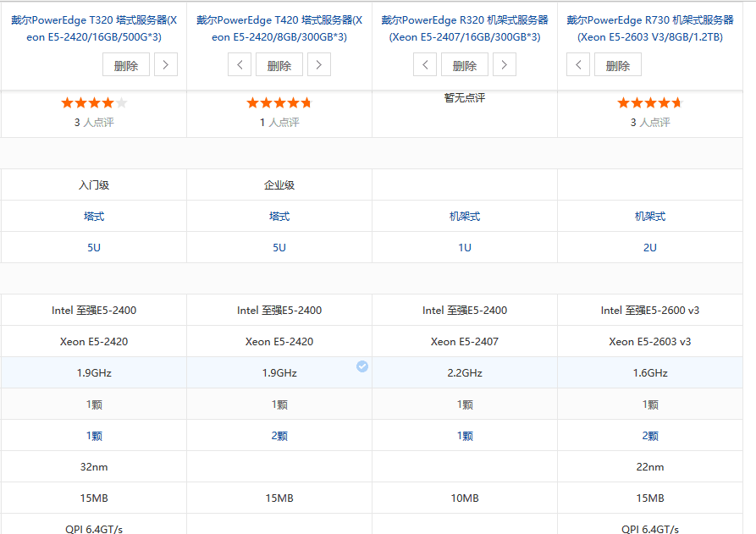Open the 戴尔PowerEdge R320 机架式服务器 product link
The width and height of the screenshot is (756, 534).
click(x=465, y=29)
